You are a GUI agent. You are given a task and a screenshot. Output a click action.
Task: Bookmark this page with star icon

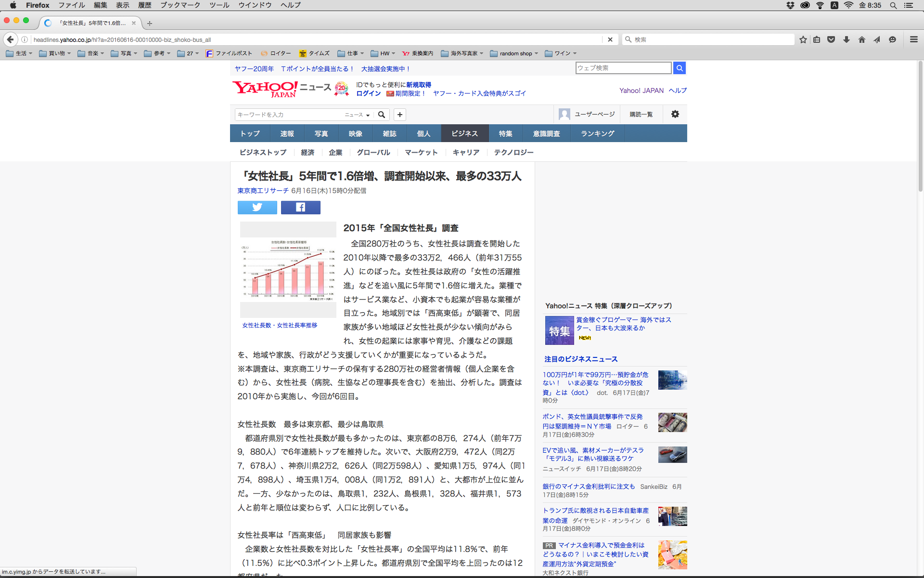(x=803, y=39)
